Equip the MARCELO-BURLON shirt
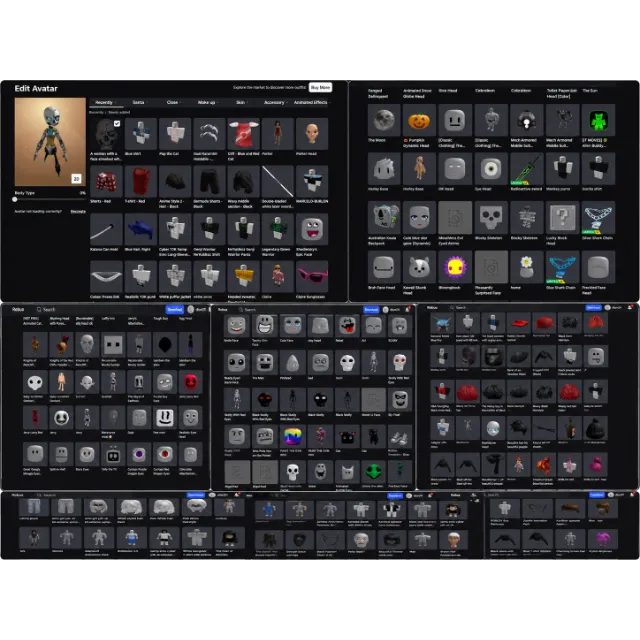Viewport: 640px width, 640px height. coord(311,181)
